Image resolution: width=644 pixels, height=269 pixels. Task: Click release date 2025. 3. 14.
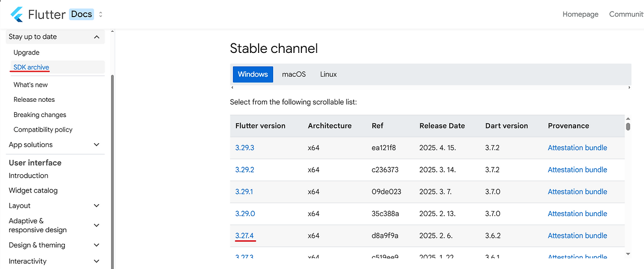tap(438, 170)
